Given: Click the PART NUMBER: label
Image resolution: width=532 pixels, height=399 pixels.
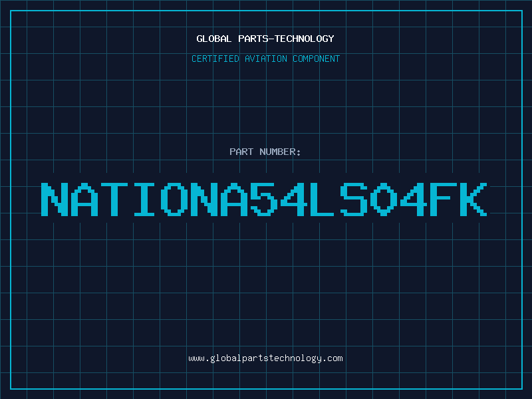Looking at the screenshot, I should click(265, 152).
